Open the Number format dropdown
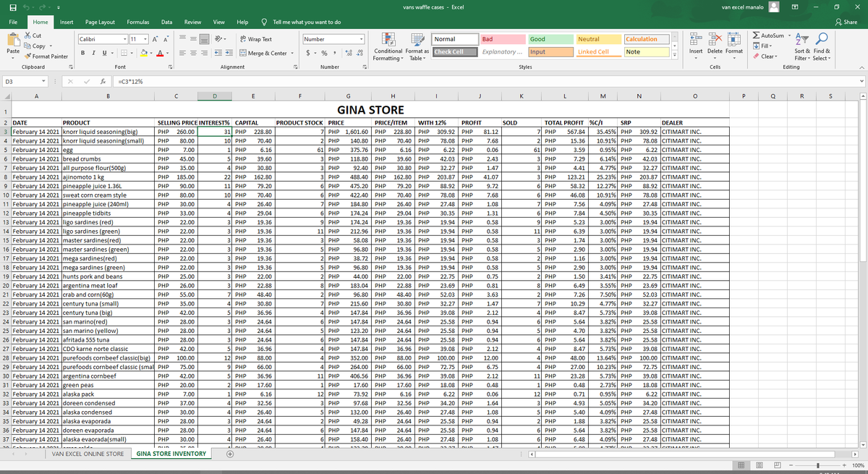This screenshot has height=474, width=868. click(x=361, y=39)
